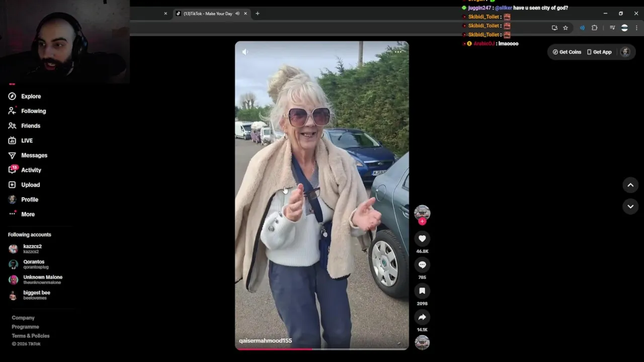This screenshot has width=644, height=362.
Task: Share the video using the arrow icon
Action: [422, 317]
